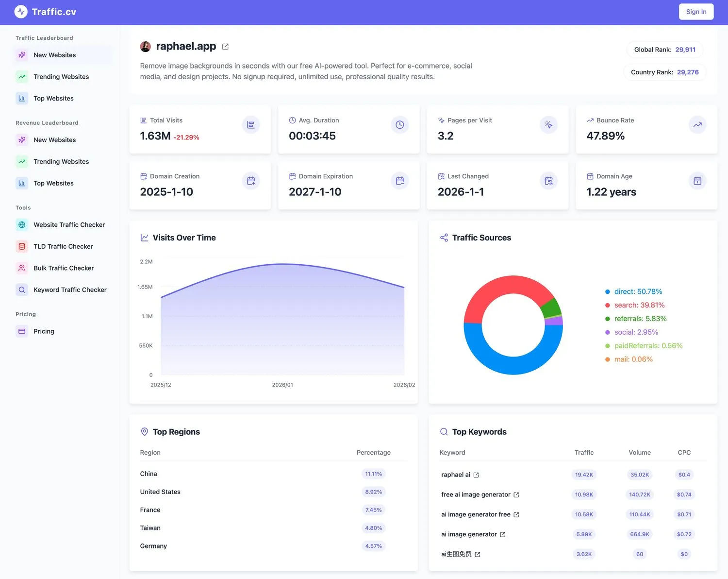This screenshot has width=728, height=579.
Task: Click the Sign In button
Action: point(696,12)
